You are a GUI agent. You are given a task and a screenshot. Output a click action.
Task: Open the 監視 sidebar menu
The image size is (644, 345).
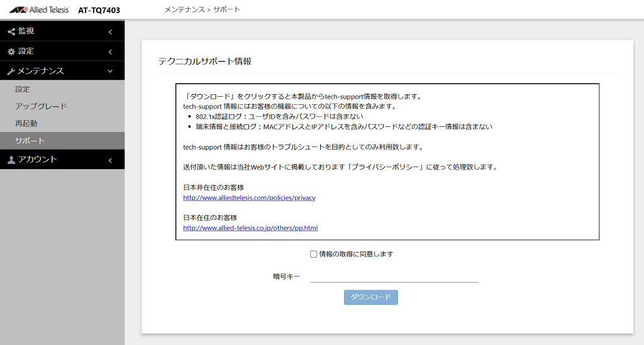pos(62,31)
